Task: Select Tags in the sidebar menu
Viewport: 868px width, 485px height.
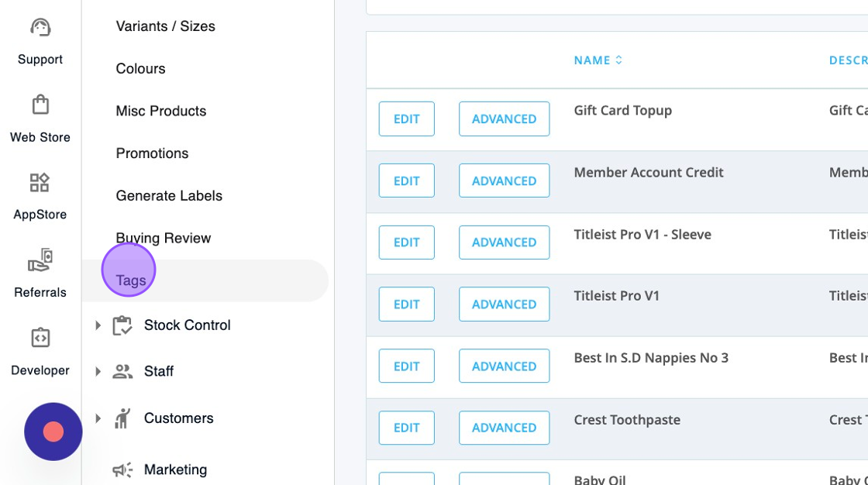Action: (131, 280)
